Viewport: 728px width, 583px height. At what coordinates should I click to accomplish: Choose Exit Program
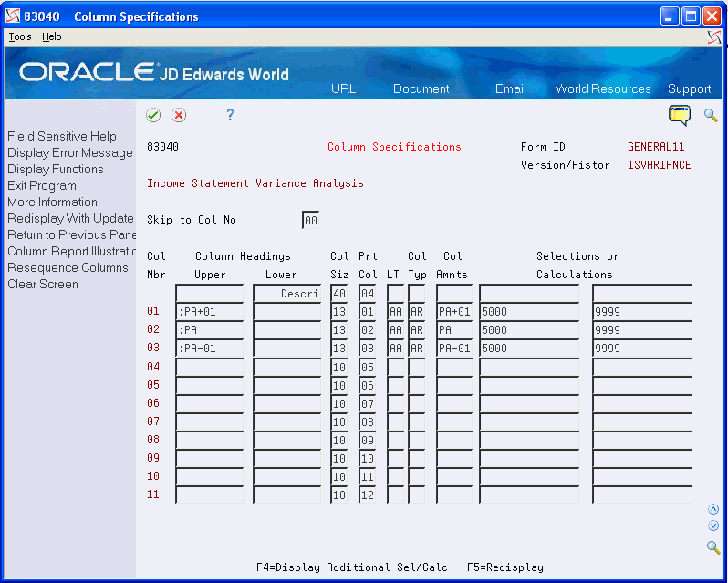[42, 186]
